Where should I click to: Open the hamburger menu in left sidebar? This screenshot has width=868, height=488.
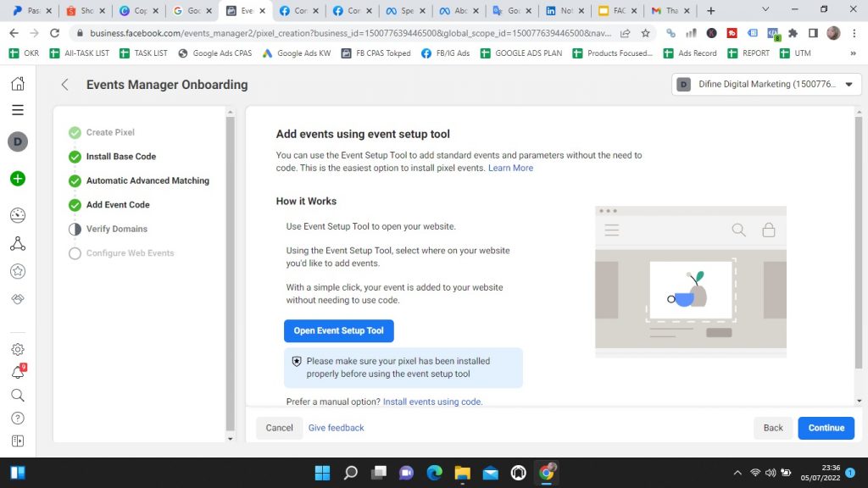pyautogui.click(x=17, y=110)
